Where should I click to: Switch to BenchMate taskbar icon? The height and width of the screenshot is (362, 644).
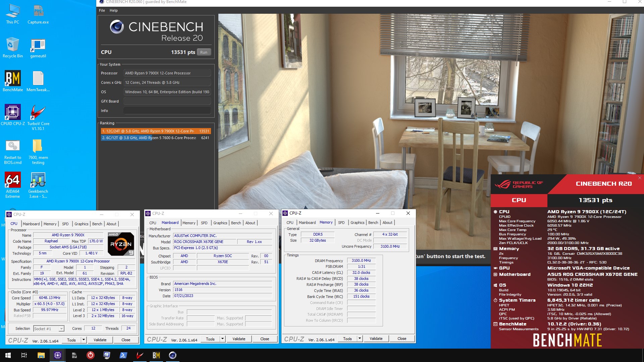(156, 355)
